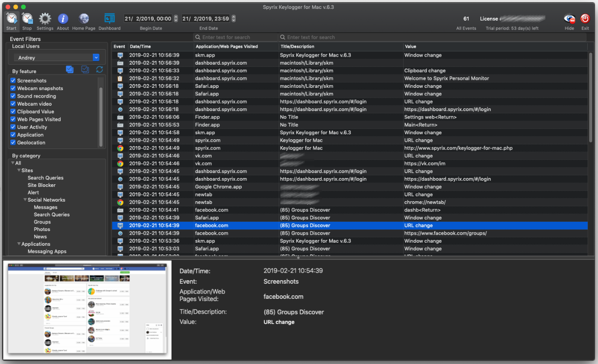Screen dimensions: 598x364
Task: Click the Begin Date field
Action: coord(148,19)
